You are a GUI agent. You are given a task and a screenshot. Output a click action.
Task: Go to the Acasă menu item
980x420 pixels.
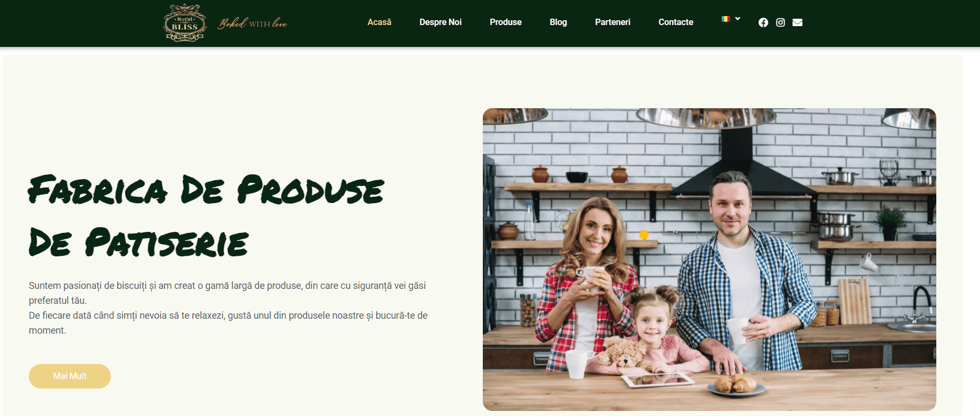pyautogui.click(x=379, y=22)
